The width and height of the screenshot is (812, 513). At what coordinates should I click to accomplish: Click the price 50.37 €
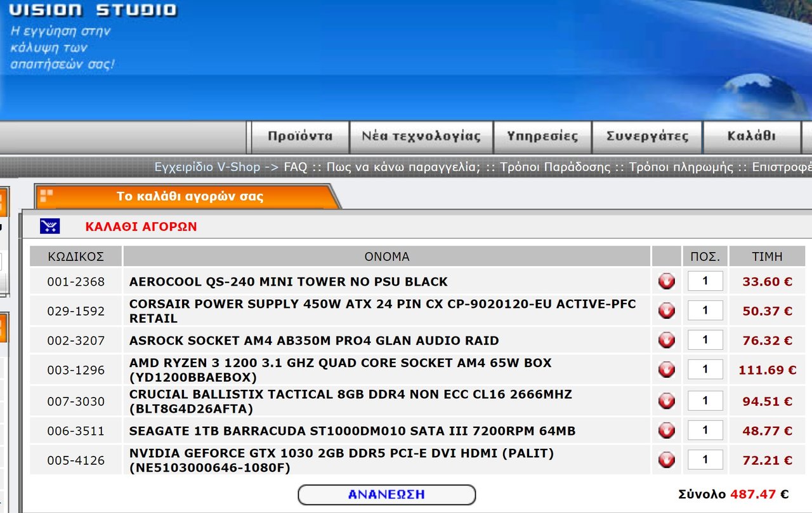click(x=768, y=311)
